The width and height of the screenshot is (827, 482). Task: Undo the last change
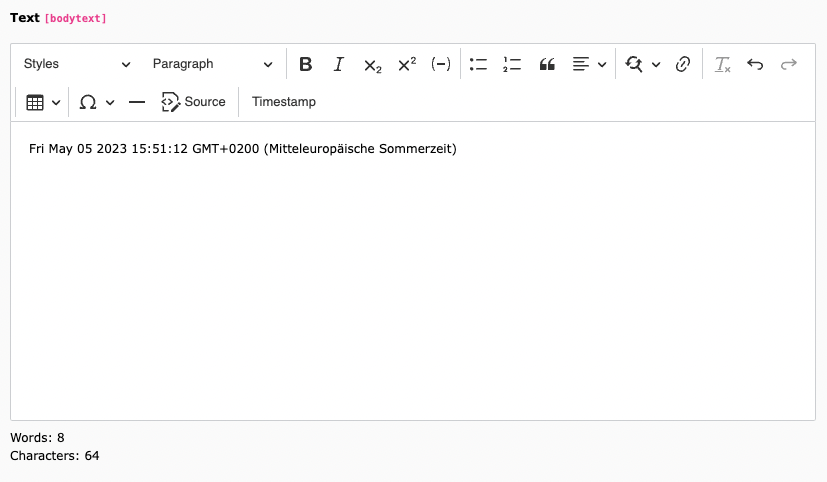click(x=755, y=64)
